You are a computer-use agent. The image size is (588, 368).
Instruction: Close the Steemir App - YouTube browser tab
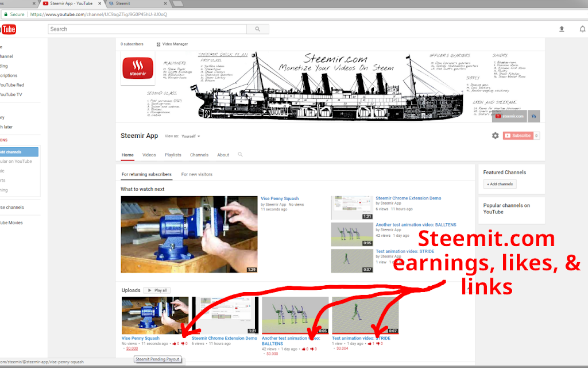(x=100, y=3)
